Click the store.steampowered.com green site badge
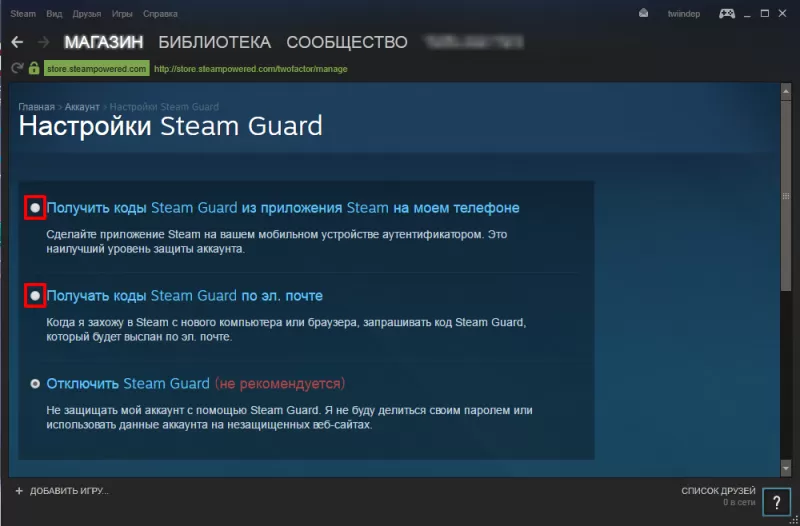The width and height of the screenshot is (800, 526). click(x=96, y=68)
